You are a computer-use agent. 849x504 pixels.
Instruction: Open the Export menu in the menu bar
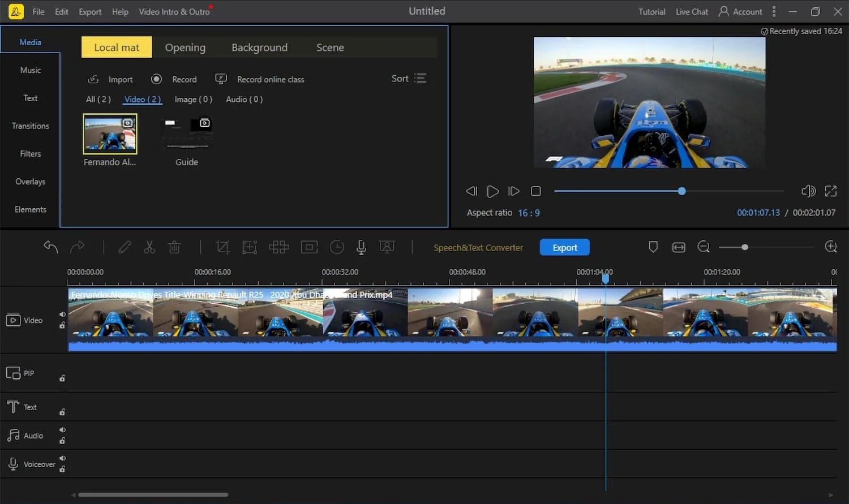pyautogui.click(x=89, y=11)
